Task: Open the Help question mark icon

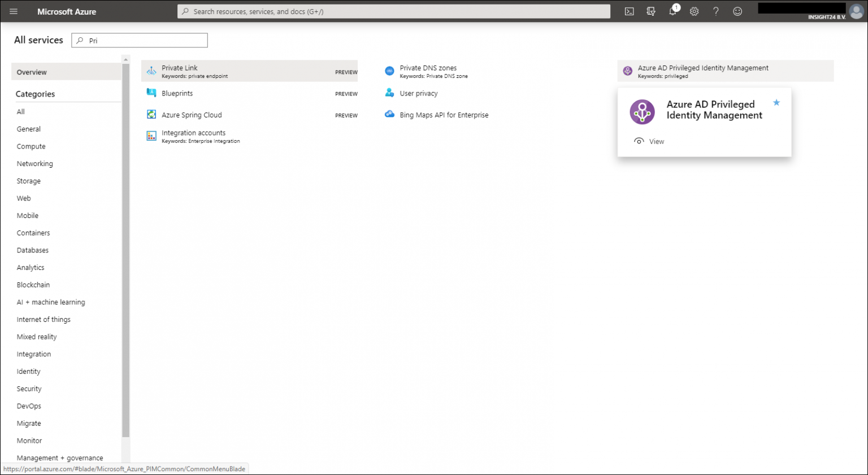Action: pos(715,11)
